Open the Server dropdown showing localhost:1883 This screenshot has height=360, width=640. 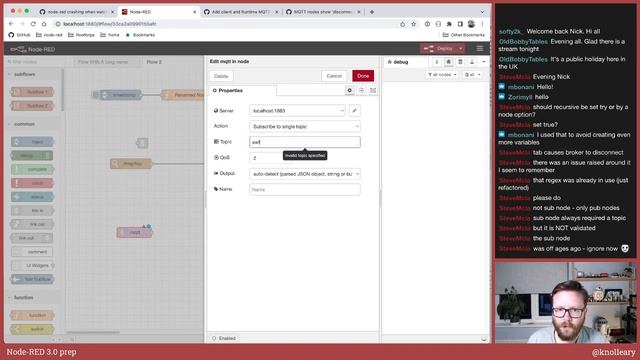pos(297,111)
